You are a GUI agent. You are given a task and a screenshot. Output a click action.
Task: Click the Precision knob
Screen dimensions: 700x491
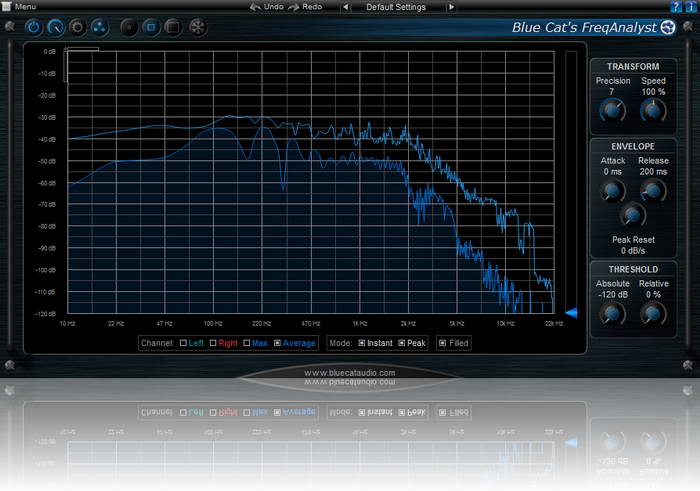[612, 110]
